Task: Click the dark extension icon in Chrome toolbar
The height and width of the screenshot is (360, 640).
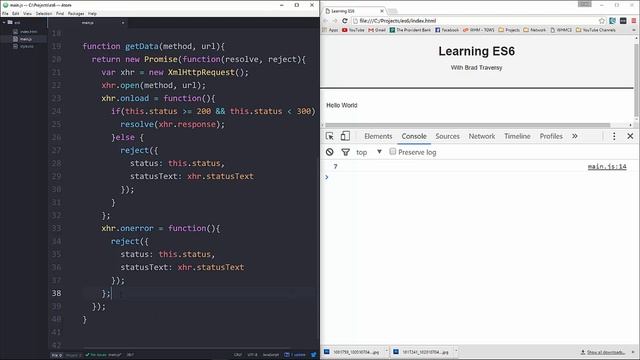Action: click(x=623, y=21)
